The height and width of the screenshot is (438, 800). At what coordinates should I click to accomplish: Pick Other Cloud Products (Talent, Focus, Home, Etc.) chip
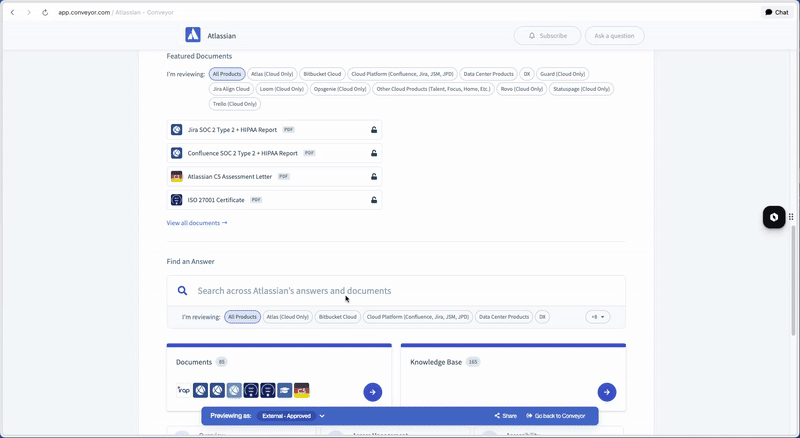tap(433, 89)
